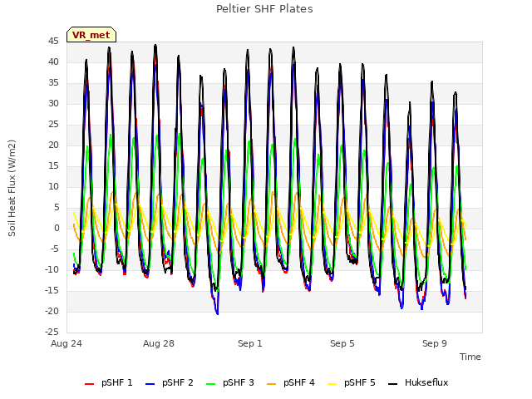The image size is (532, 399).
Task: Toggle pSHF 4 series in legend
Action: [x=291, y=382]
